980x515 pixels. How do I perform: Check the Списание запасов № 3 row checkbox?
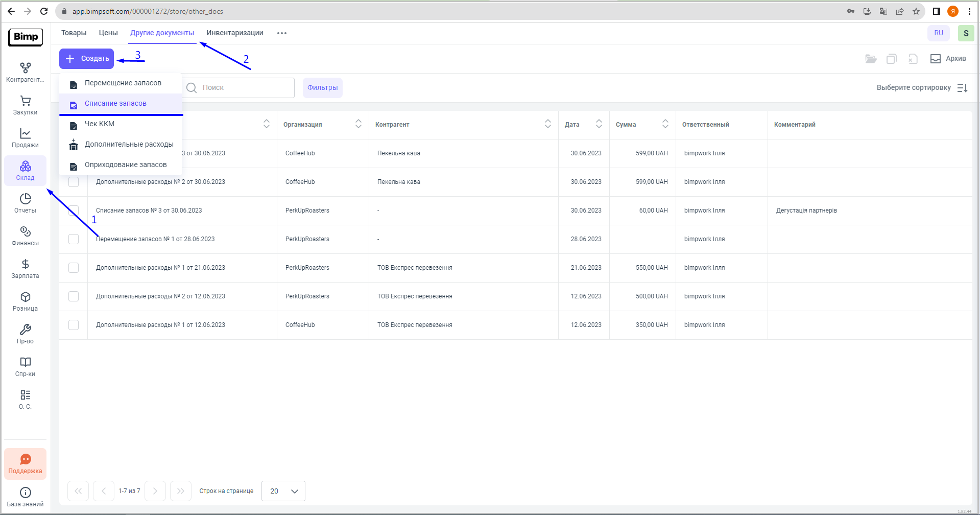[x=74, y=210]
